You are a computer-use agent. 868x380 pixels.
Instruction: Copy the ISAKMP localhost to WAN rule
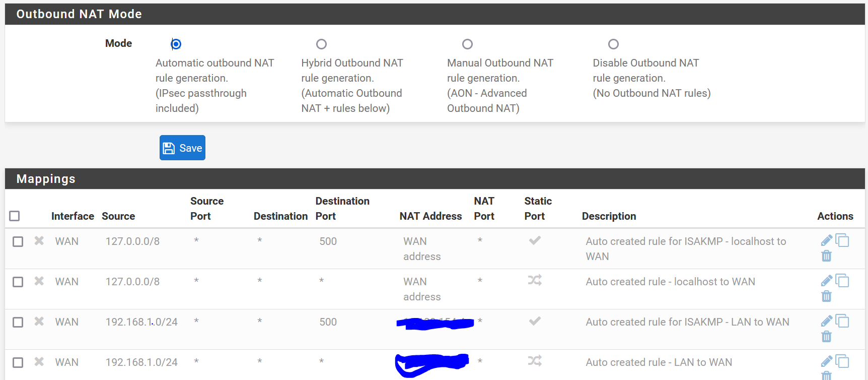(x=842, y=240)
